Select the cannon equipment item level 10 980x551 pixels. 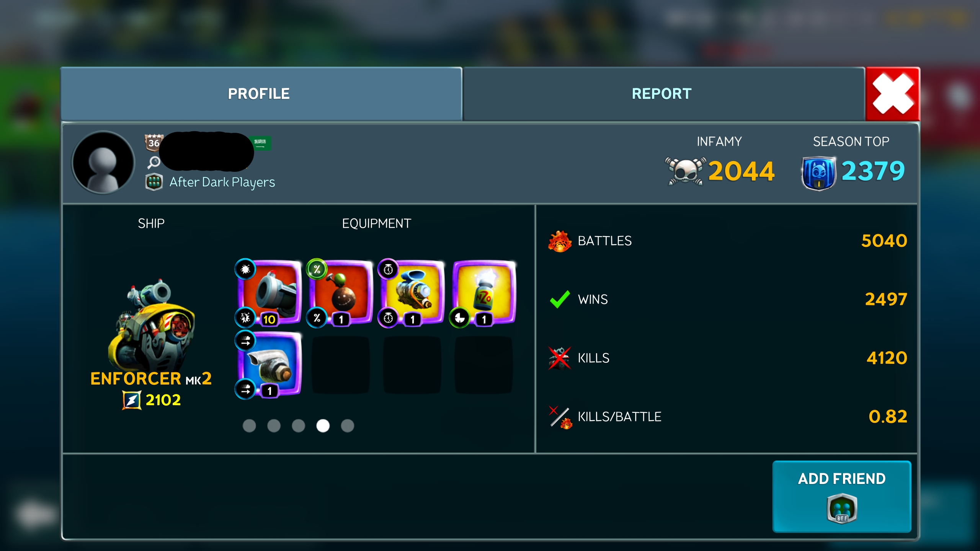pyautogui.click(x=269, y=293)
